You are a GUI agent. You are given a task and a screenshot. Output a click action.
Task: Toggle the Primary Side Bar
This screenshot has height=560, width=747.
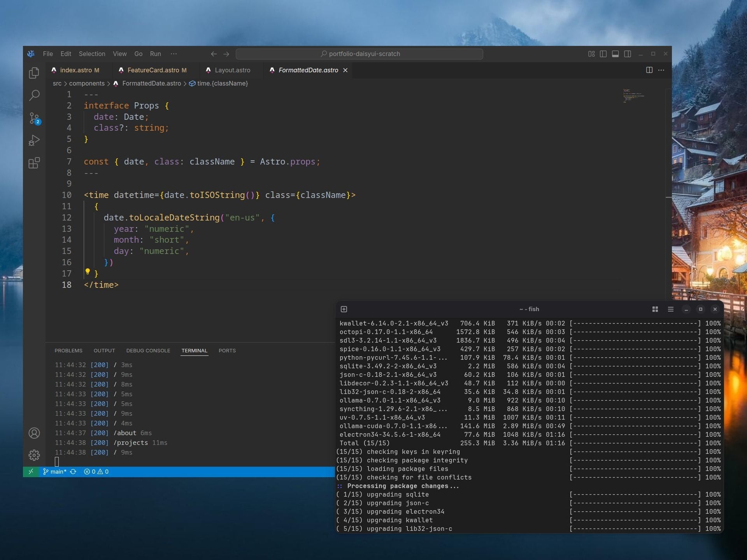[603, 54]
